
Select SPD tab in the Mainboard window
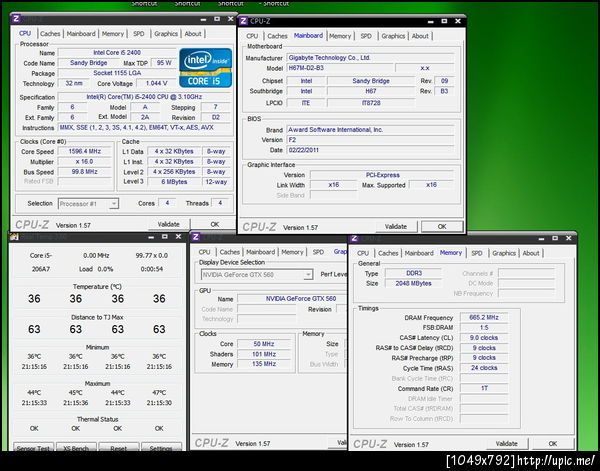pos(366,36)
